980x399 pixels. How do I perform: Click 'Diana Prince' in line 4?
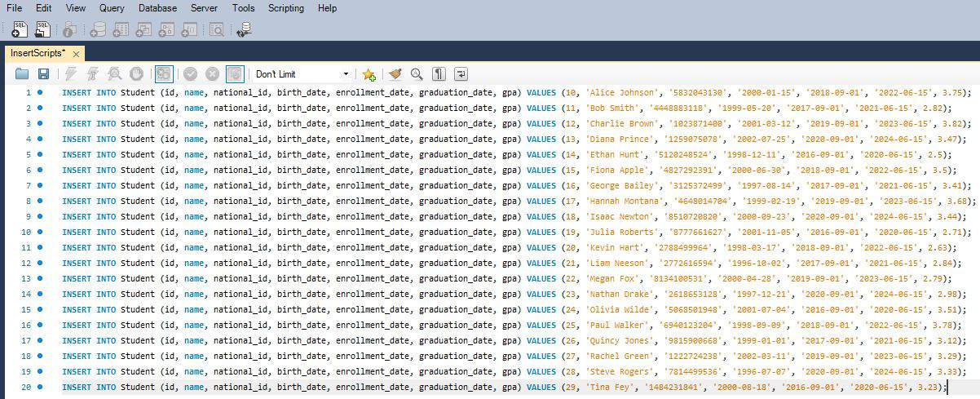point(618,140)
